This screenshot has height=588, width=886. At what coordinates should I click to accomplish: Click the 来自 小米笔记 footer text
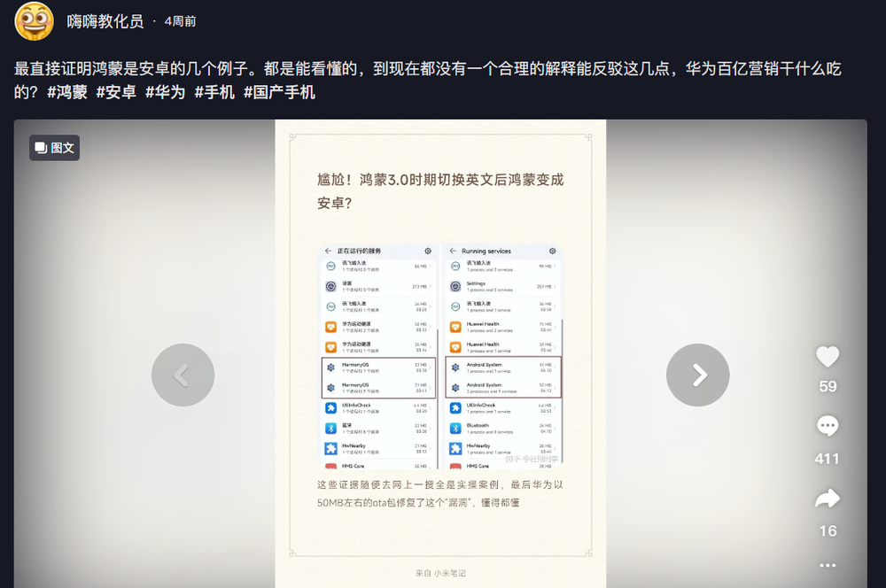[x=440, y=573]
